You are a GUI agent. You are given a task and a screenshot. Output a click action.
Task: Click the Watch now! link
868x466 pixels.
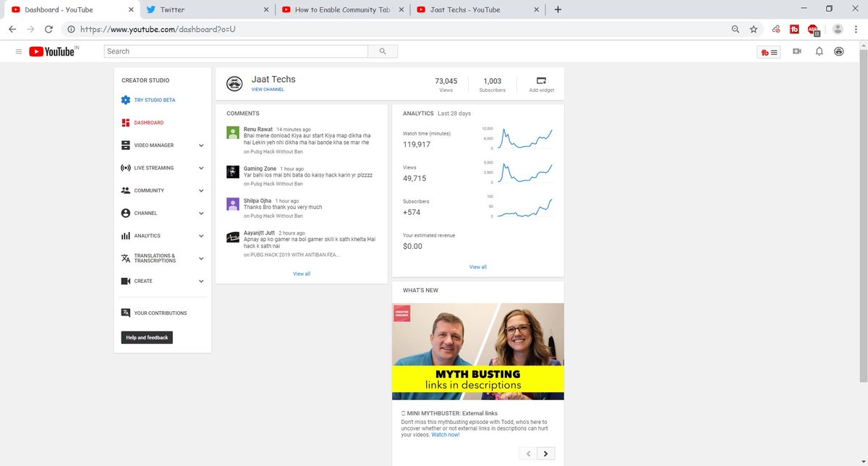coord(446,435)
